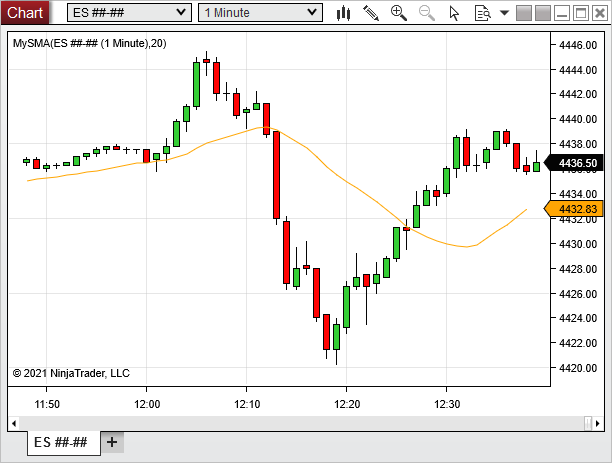The image size is (612, 463).
Task: Click the zoom in magnifier
Action: (x=399, y=13)
